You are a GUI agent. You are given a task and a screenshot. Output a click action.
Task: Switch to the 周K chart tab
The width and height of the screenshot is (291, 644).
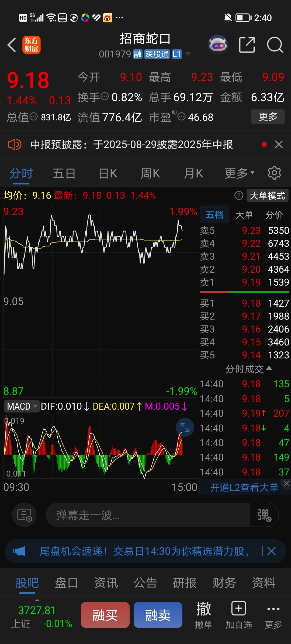[150, 173]
